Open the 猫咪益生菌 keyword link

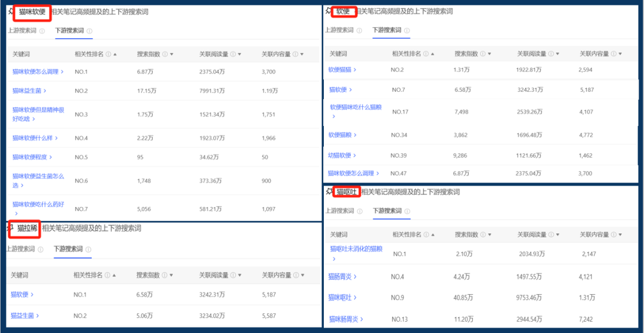click(x=29, y=91)
